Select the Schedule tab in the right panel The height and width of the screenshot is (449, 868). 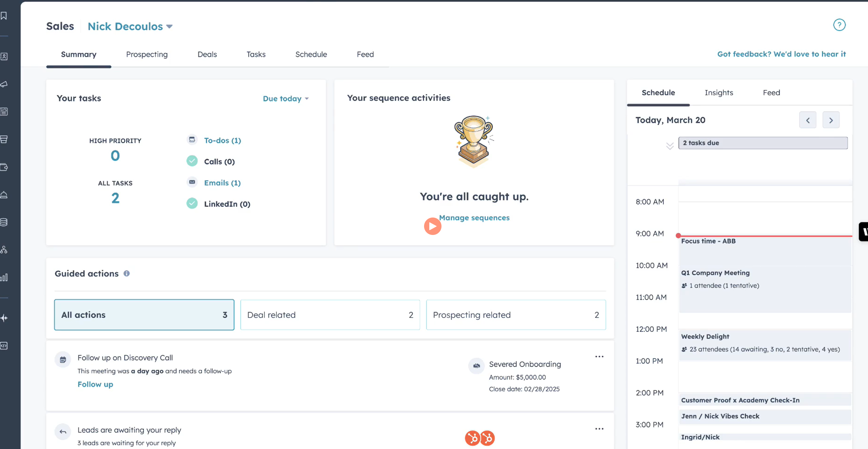click(x=658, y=93)
